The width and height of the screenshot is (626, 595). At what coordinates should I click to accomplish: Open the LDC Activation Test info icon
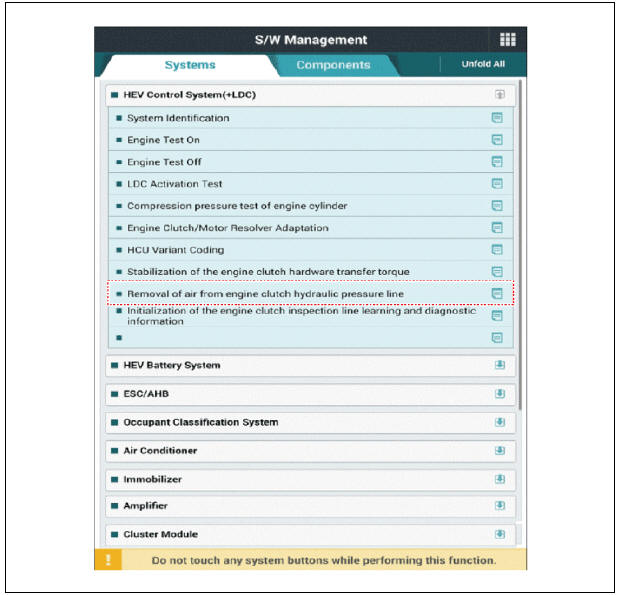click(497, 184)
